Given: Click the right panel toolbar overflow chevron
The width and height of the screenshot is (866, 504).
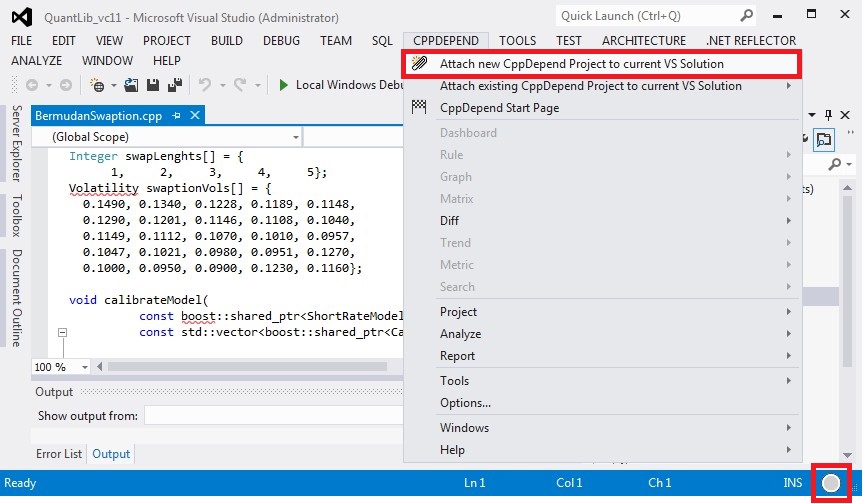Looking at the screenshot, I should coord(851,132).
